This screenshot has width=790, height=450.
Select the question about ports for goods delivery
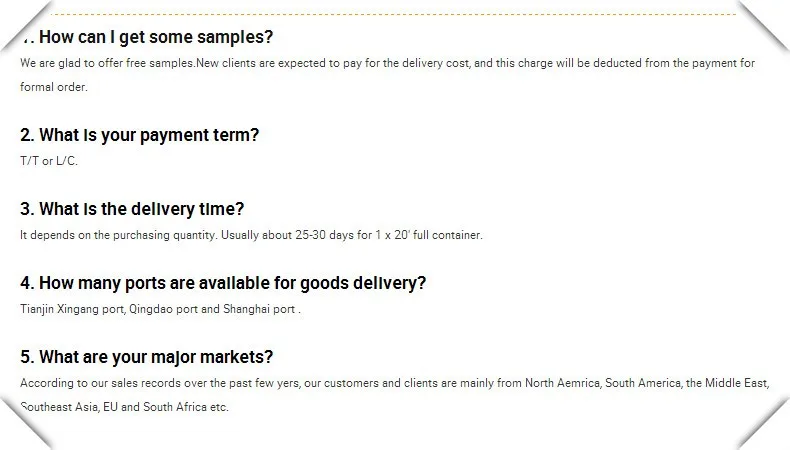pos(223,283)
